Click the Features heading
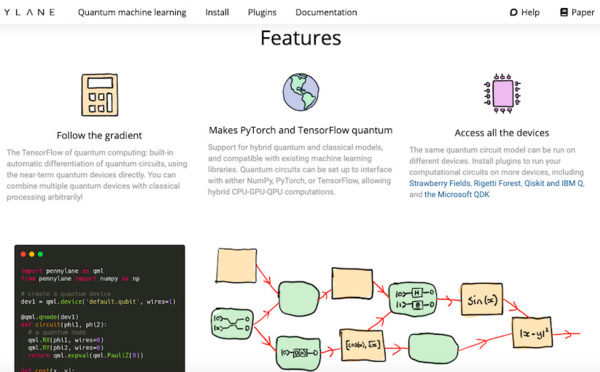Screen dimensions: 600x372 click(x=301, y=38)
